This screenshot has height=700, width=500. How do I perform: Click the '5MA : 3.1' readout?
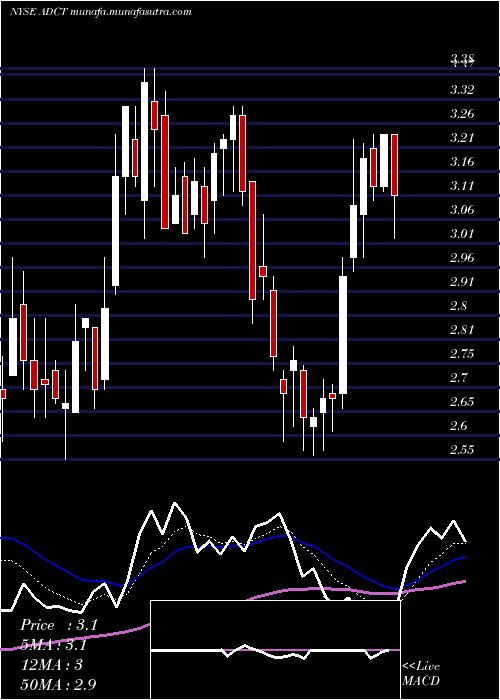click(54, 645)
